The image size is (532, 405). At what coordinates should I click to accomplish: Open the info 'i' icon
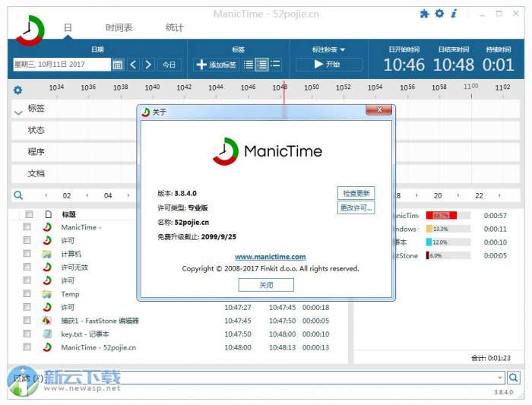[x=454, y=14]
